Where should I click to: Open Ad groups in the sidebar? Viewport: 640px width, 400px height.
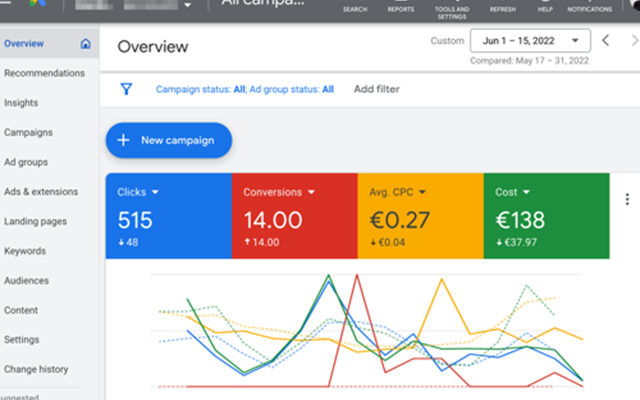[26, 162]
